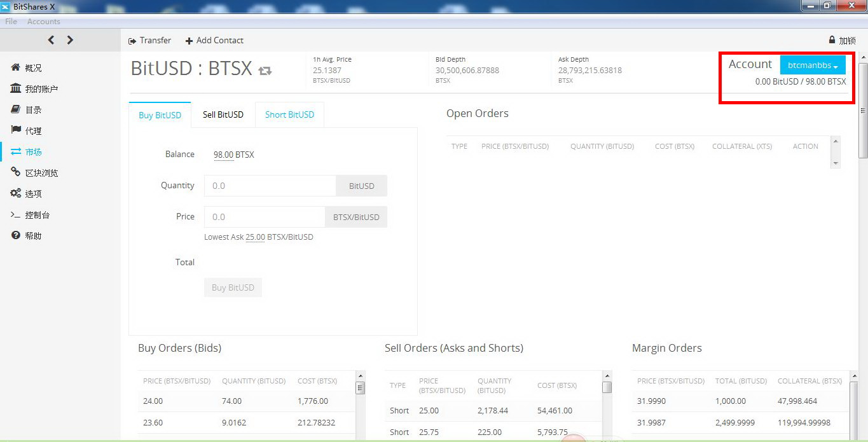The image size is (868, 442).
Task: Open 我的账户 in the sidebar
Action: click(35, 89)
